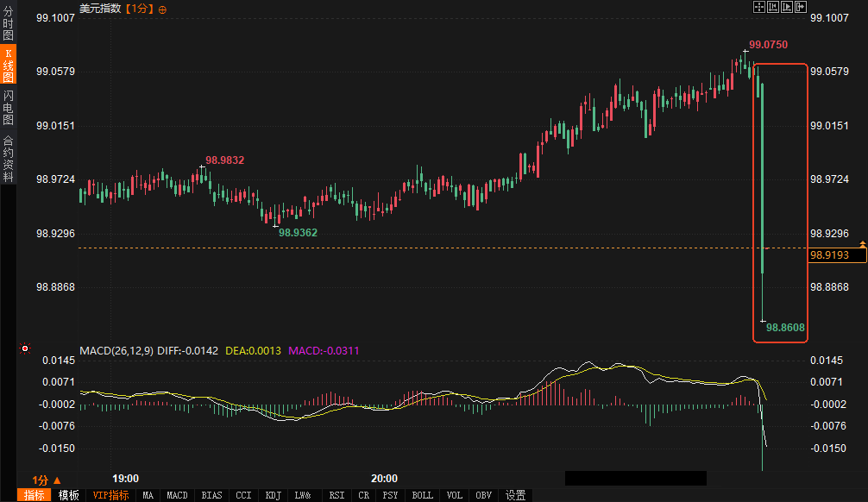The height and width of the screenshot is (502, 868).
Task: Select the 指标 bottom tab
Action: point(35,495)
